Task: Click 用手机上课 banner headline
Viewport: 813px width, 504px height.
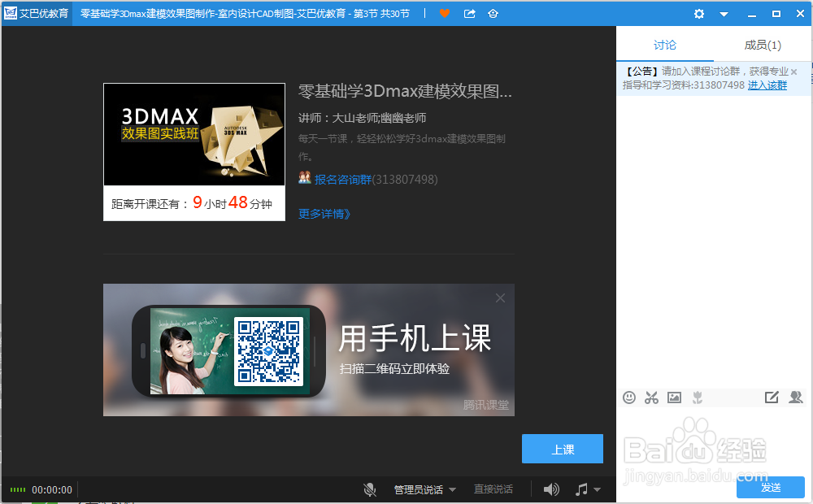Action: click(415, 339)
